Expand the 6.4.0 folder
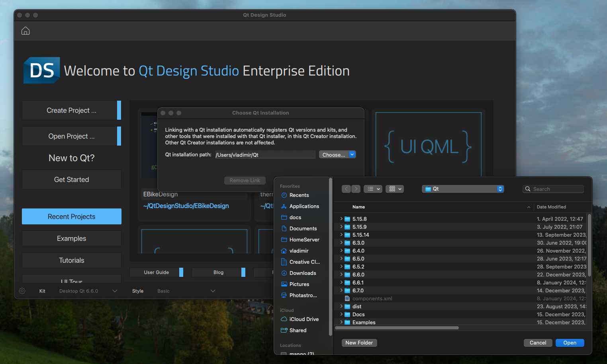The width and height of the screenshot is (607, 364). tap(341, 251)
